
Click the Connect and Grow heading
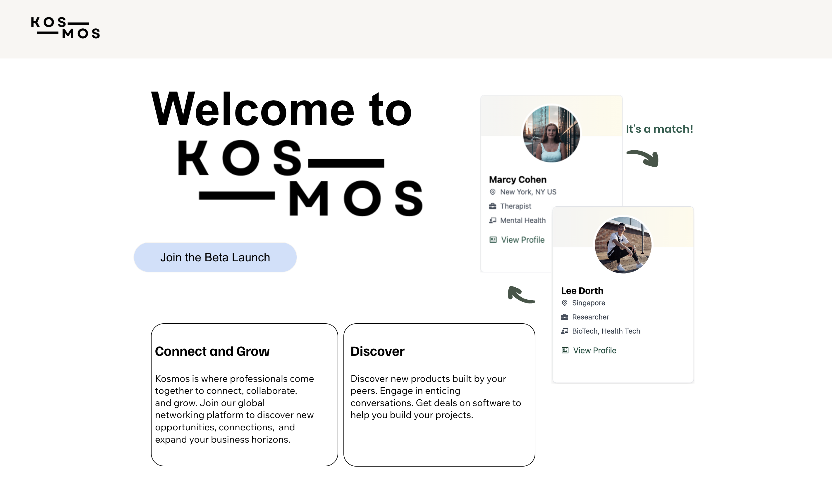(212, 351)
